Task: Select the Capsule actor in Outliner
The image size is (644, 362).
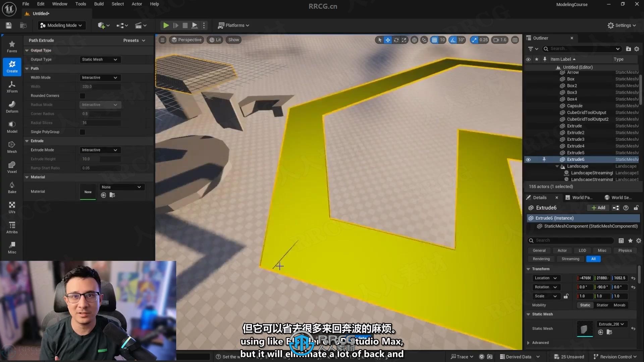Action: pos(575,106)
